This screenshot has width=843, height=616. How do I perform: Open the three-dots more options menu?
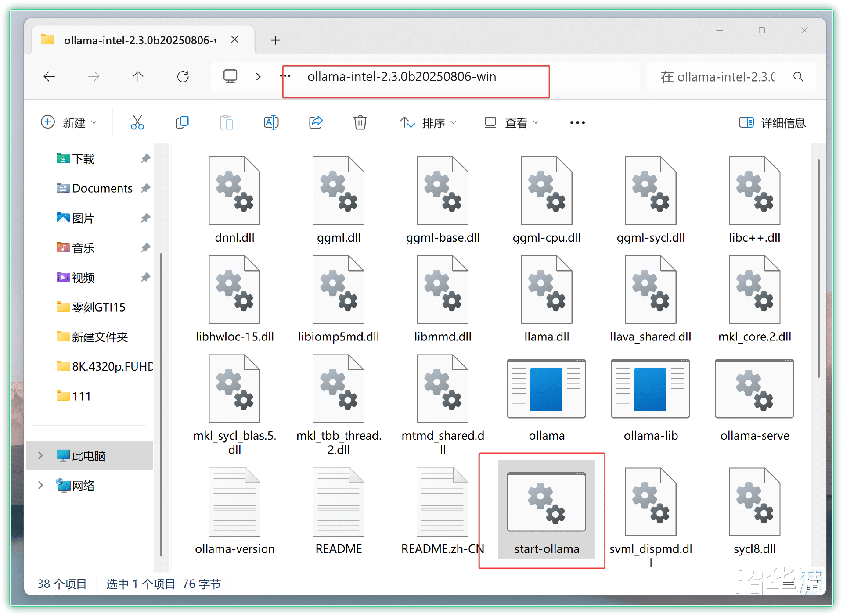(x=577, y=122)
